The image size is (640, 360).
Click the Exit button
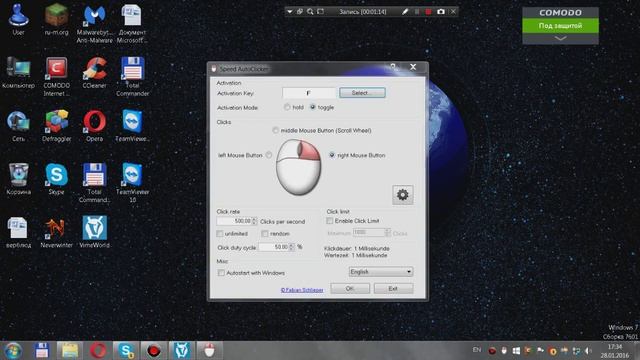pyautogui.click(x=393, y=289)
